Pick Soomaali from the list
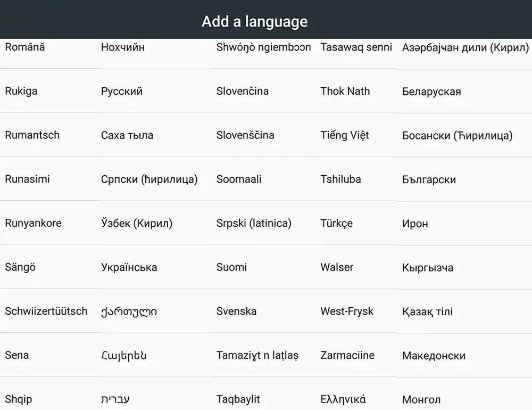This screenshot has height=410, width=532. click(239, 179)
